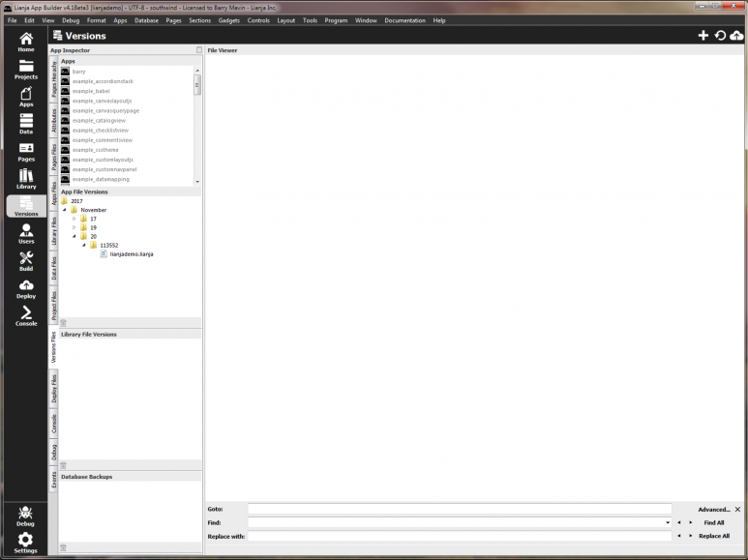Expand the 19 folder
748x560 pixels.
click(x=74, y=227)
